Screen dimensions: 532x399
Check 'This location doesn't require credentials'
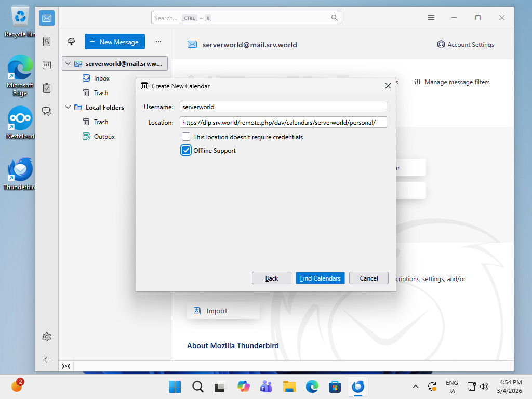[x=186, y=137]
